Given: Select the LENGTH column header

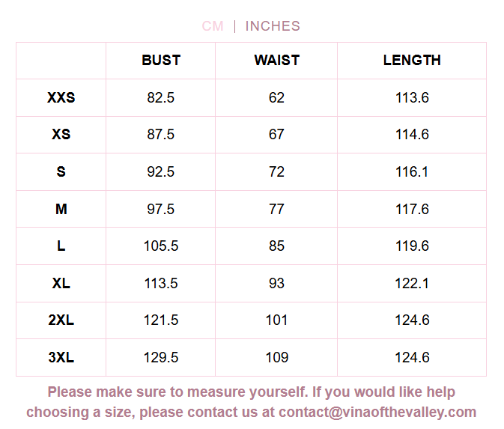Looking at the screenshot, I should (412, 61).
